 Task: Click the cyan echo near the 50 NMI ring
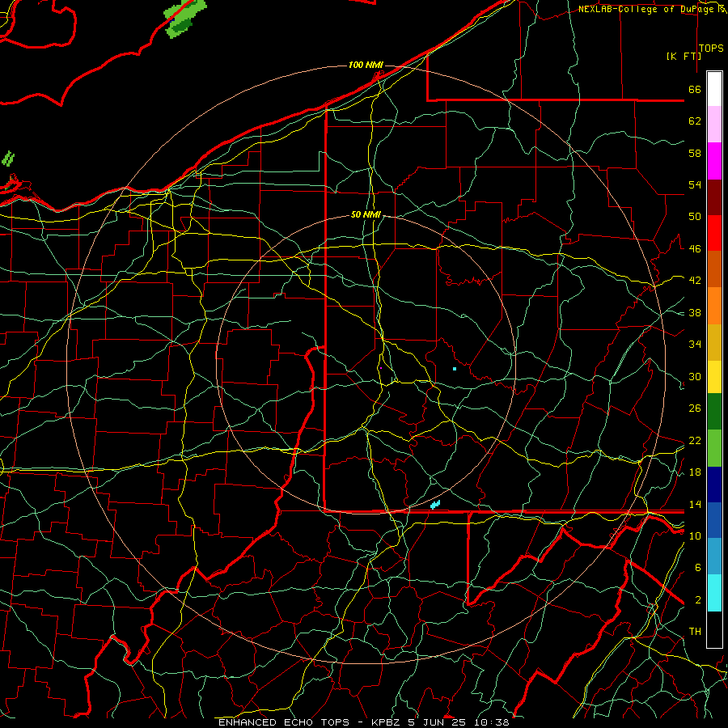[x=435, y=505]
